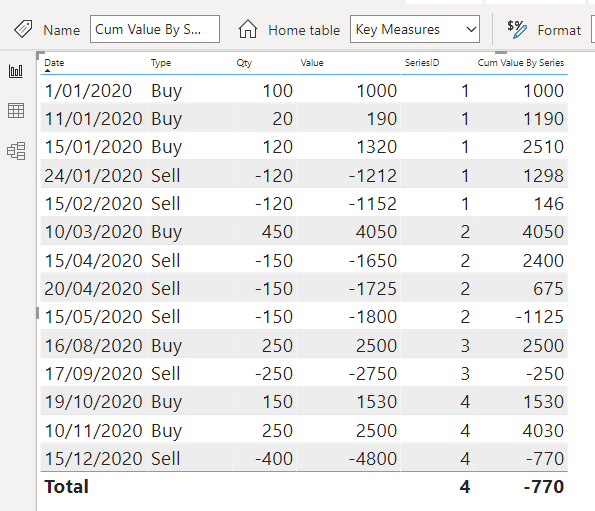Image resolution: width=595 pixels, height=511 pixels.
Task: Click the Qty cell -400
Action: click(274, 459)
